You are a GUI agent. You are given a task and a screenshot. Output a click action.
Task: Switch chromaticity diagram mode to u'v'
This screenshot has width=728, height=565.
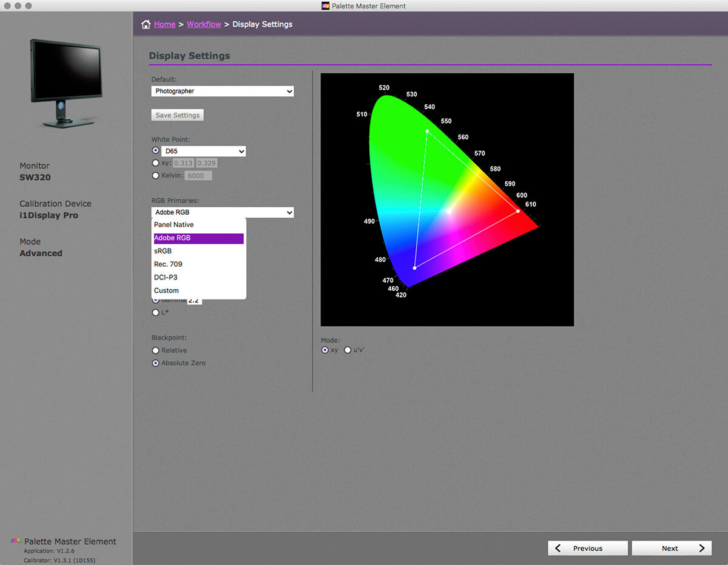pyautogui.click(x=347, y=350)
